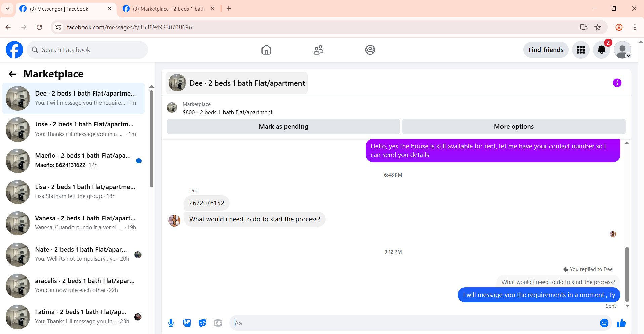Choose a sticker icon
644x334 pixels.
(202, 323)
